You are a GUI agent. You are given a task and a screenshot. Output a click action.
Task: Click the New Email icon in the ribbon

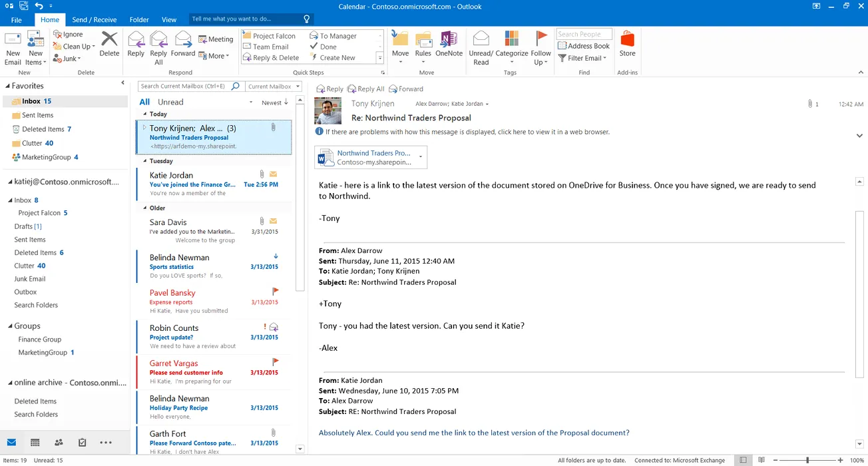[x=13, y=41]
